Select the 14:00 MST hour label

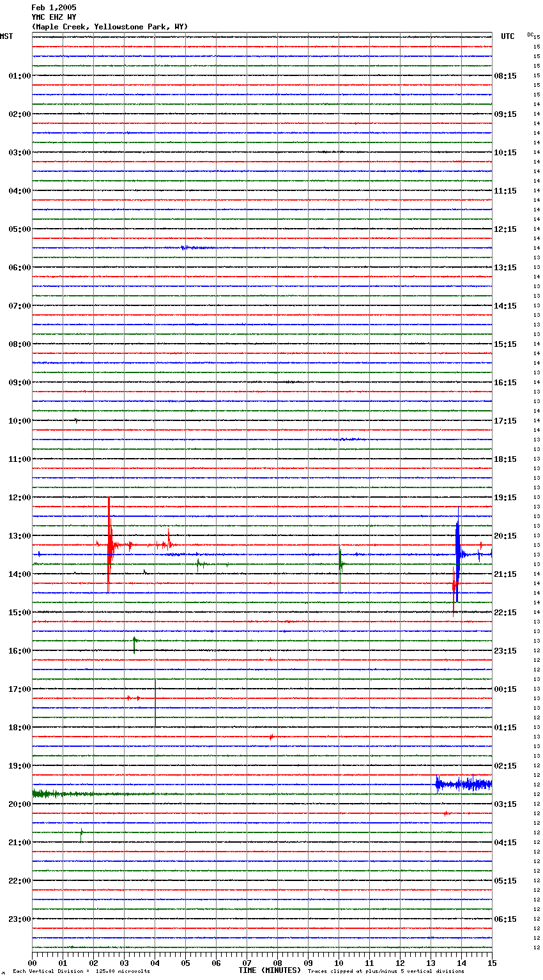pyautogui.click(x=20, y=574)
